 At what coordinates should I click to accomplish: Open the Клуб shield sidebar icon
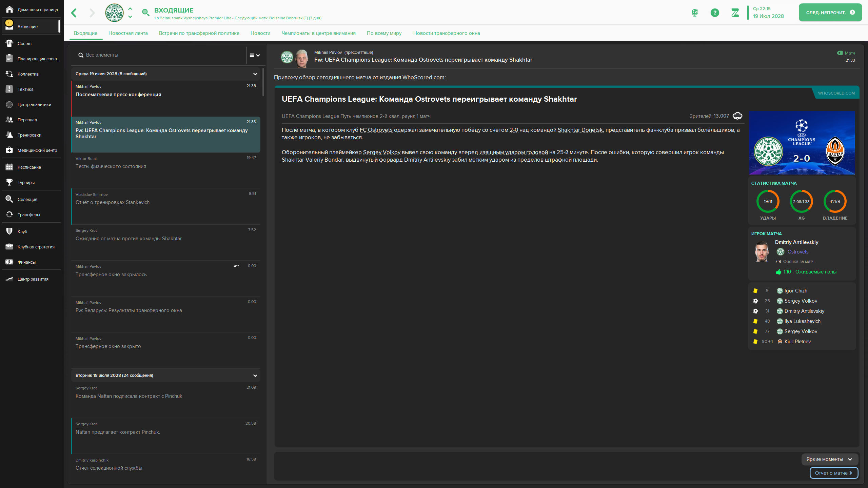pyautogui.click(x=9, y=231)
